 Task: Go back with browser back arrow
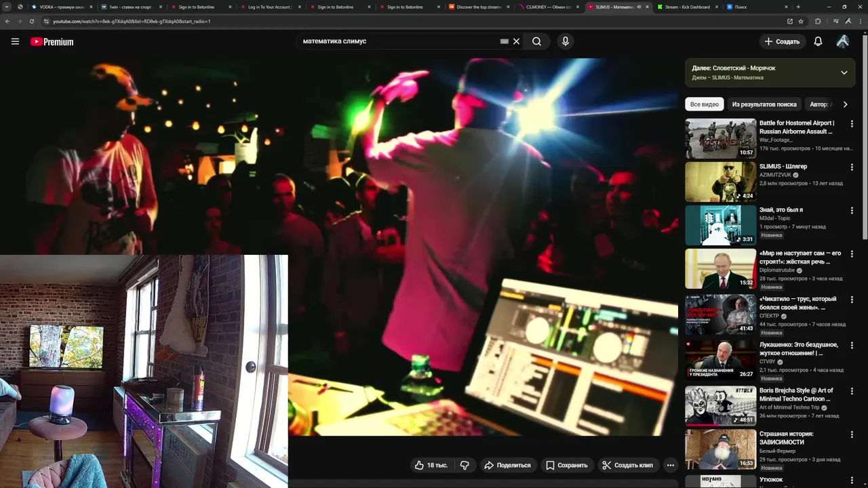(x=7, y=21)
